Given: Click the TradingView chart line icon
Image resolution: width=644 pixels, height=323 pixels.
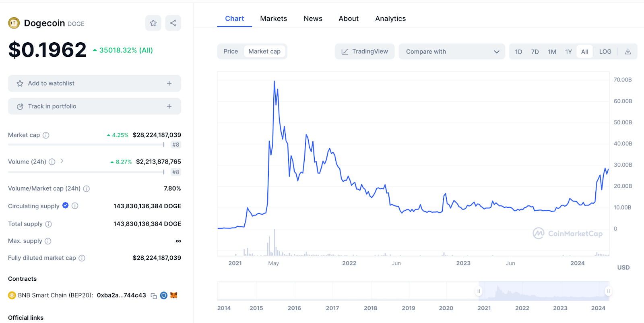Looking at the screenshot, I should click(345, 52).
